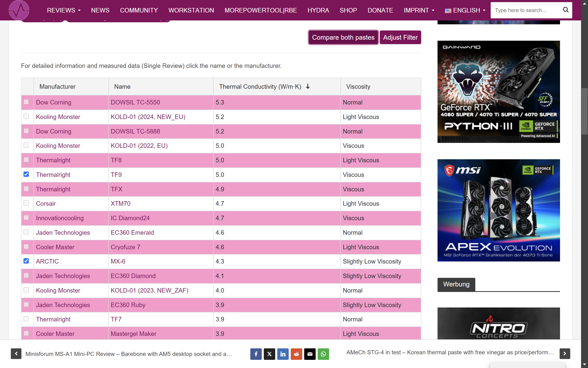Click in the Type here to search field
The width and height of the screenshot is (588, 368).
[x=525, y=10]
